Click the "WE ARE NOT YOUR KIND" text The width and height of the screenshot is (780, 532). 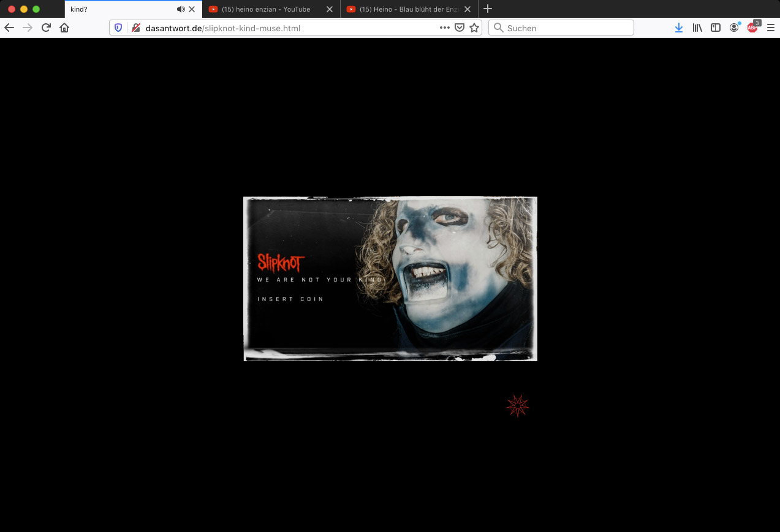[x=320, y=280]
